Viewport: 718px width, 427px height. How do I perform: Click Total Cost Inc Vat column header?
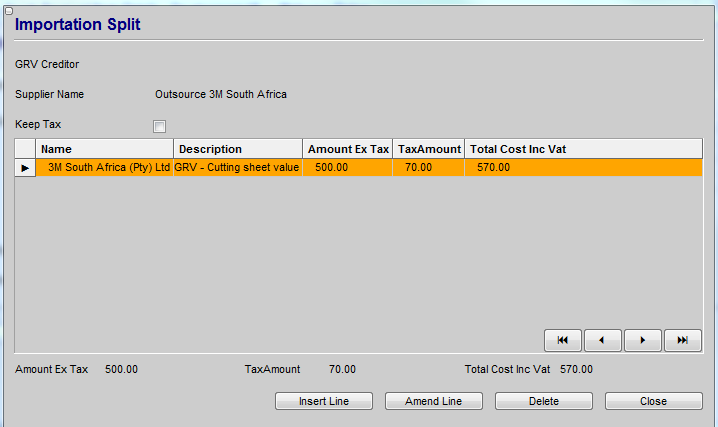[x=583, y=149]
